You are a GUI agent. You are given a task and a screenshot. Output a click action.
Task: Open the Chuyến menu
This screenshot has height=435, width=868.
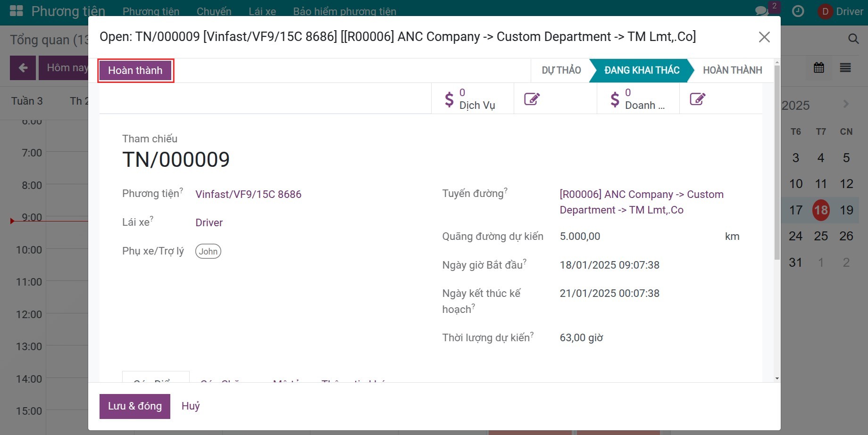(214, 11)
